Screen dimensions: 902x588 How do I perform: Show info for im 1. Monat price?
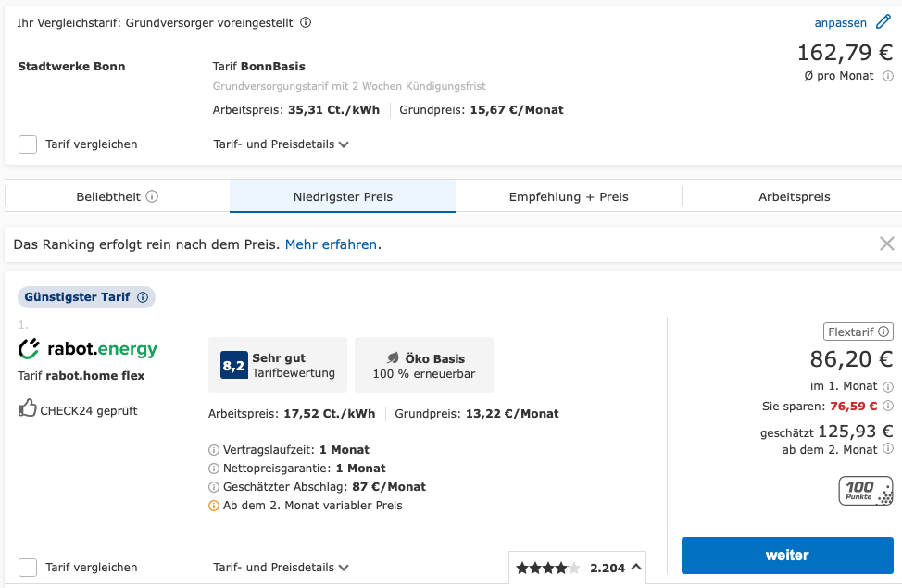pyautogui.click(x=888, y=387)
